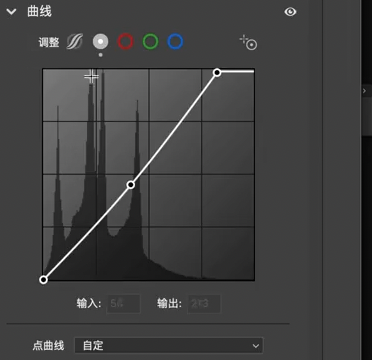This screenshot has width=372, height=360.
Task: Select the white point curve channel
Action: click(x=100, y=42)
